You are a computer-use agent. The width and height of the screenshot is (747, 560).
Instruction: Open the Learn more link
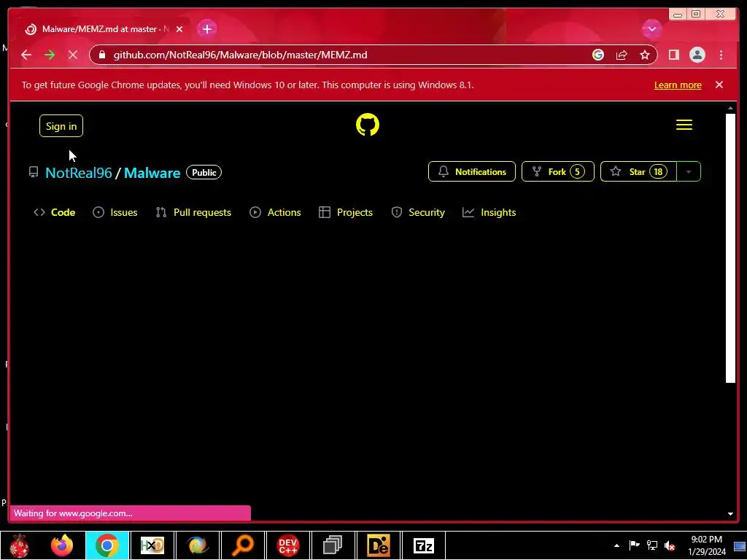tap(678, 85)
